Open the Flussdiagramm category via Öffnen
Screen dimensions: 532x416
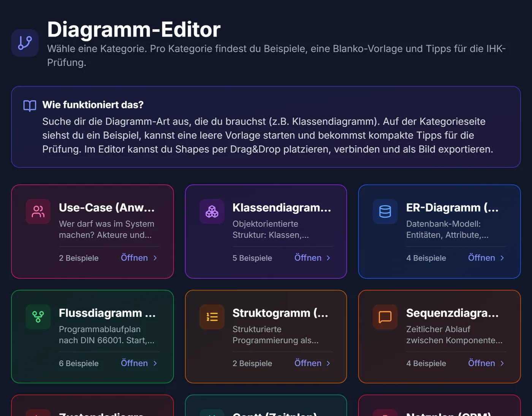pos(139,363)
